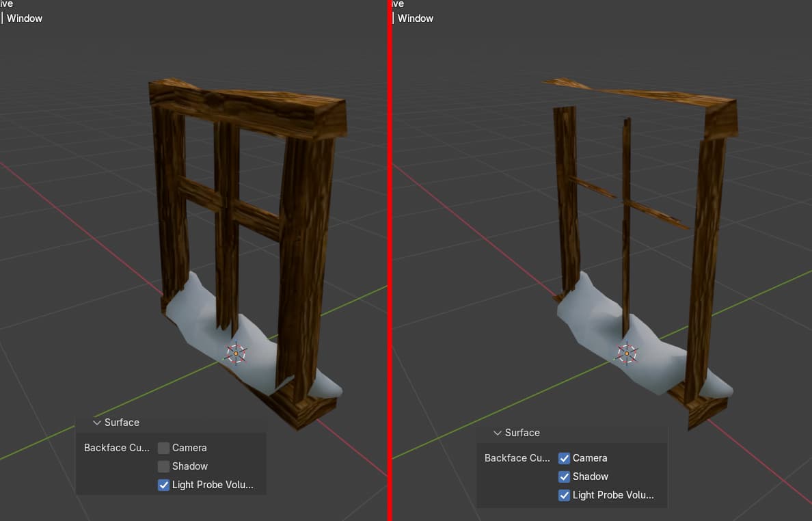Disable Light Probe Volume in left panel
Image resolution: width=812 pixels, height=521 pixels.
[x=164, y=485]
